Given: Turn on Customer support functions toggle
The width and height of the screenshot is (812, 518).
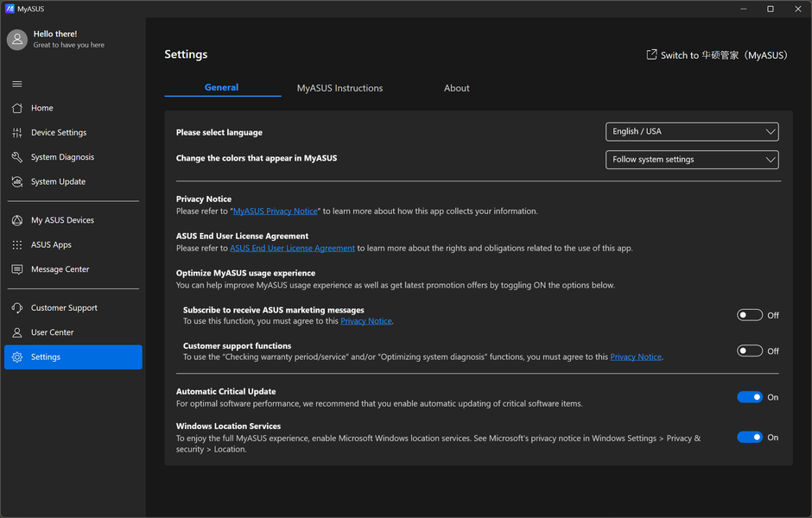Looking at the screenshot, I should click(749, 351).
